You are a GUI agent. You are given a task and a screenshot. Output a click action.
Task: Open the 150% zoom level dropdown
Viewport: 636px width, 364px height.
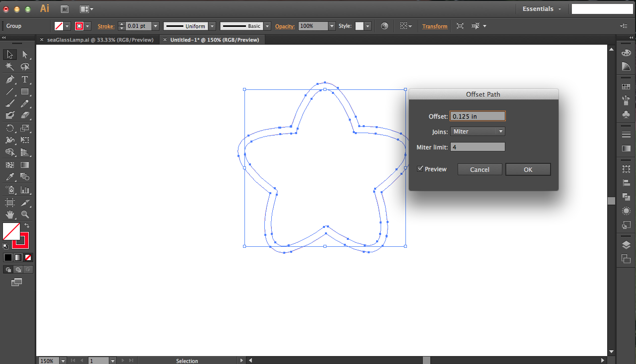pos(63,361)
